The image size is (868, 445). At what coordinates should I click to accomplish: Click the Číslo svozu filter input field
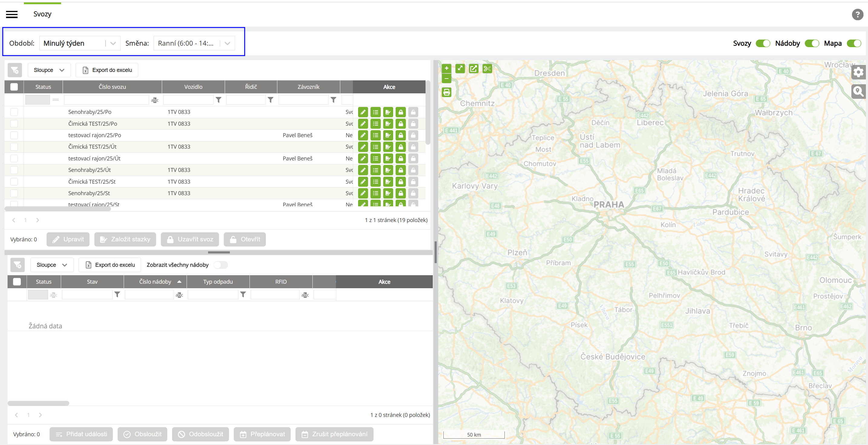tap(106, 100)
